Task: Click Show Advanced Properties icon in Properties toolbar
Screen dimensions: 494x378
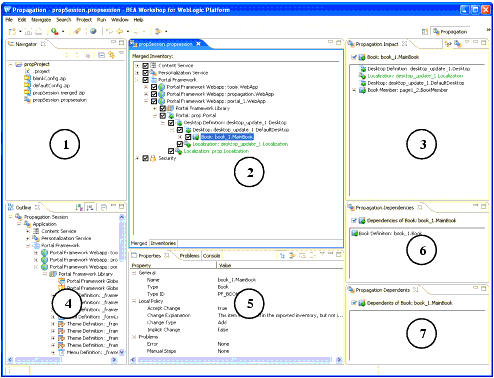Action: [292, 255]
